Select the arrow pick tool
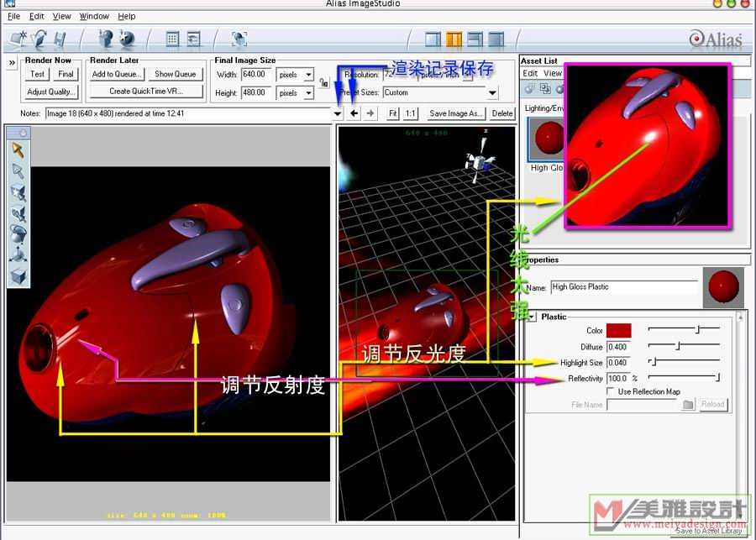756x540 pixels. point(18,151)
